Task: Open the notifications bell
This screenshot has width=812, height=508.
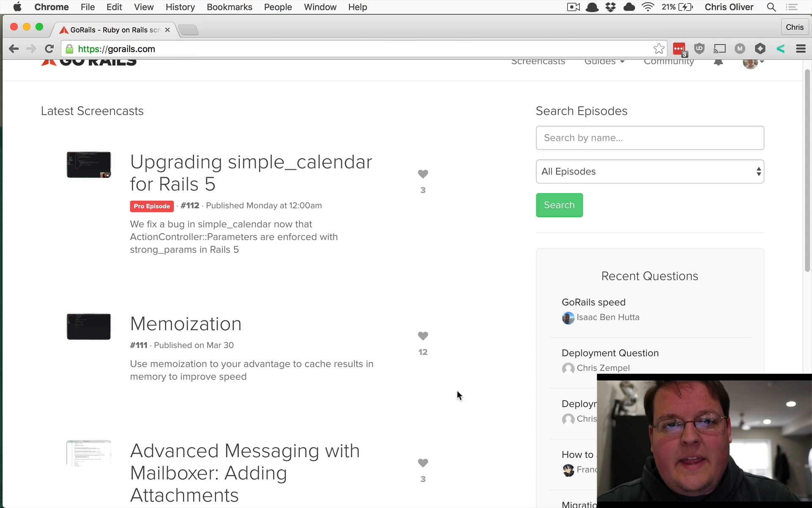Action: tap(718, 62)
